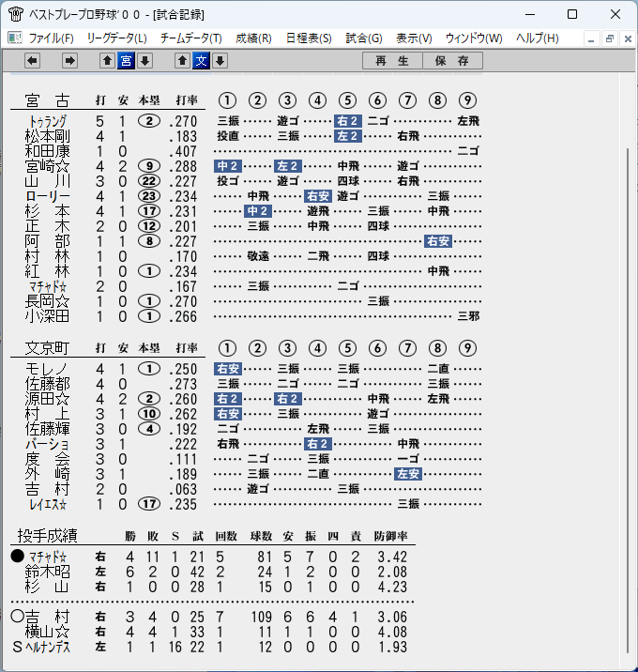Select batter モレノ in 文京町 lineup
The image size is (638, 672).
pyautogui.click(x=46, y=369)
